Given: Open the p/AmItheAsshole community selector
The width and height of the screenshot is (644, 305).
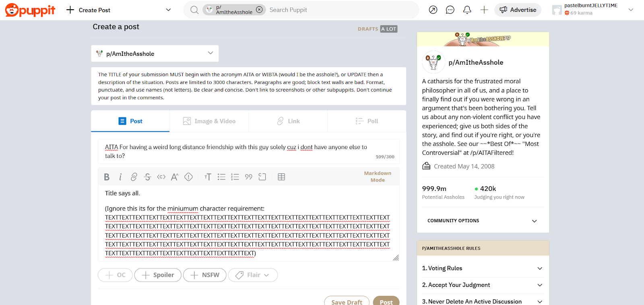Looking at the screenshot, I should 155,53.
